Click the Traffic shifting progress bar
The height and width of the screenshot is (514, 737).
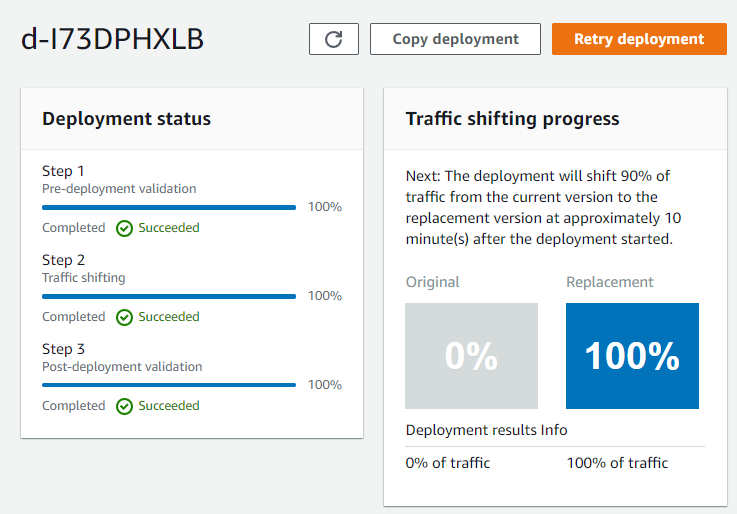click(x=169, y=296)
